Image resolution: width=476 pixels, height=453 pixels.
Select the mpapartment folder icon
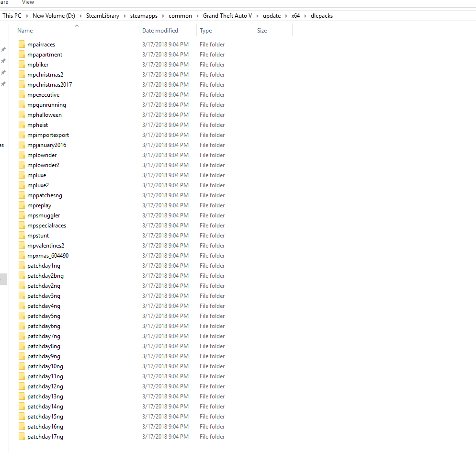(x=22, y=54)
